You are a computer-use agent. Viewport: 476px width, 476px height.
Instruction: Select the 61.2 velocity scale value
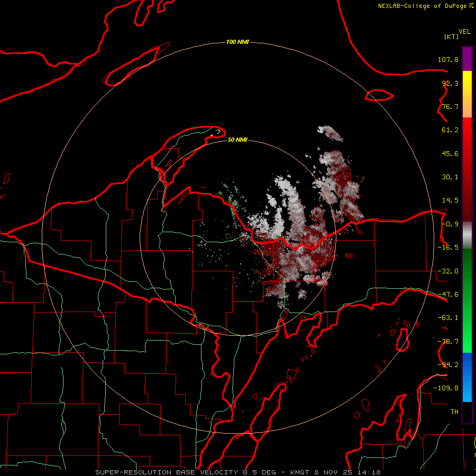coord(450,130)
